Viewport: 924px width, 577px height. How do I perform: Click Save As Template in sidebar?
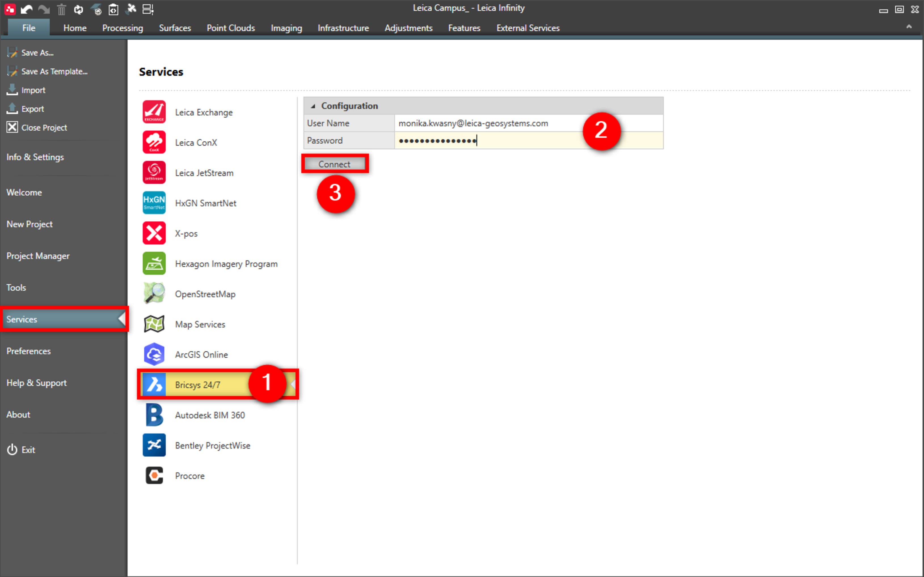47,71
